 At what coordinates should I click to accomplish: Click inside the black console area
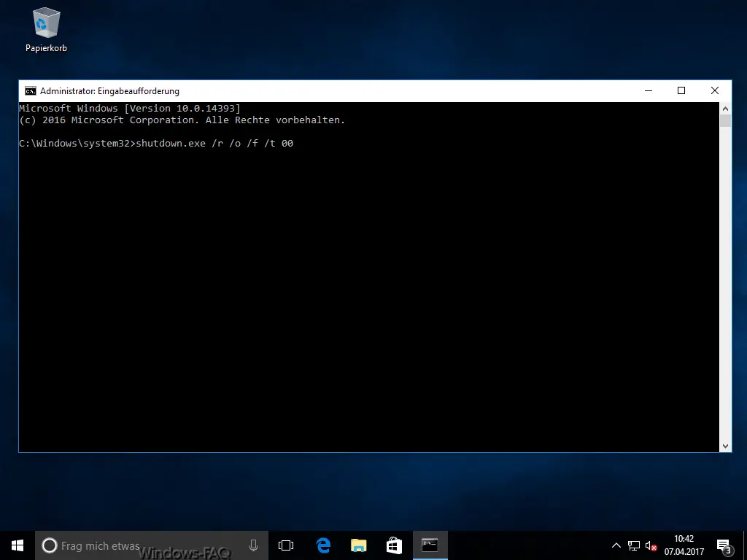[365, 292]
